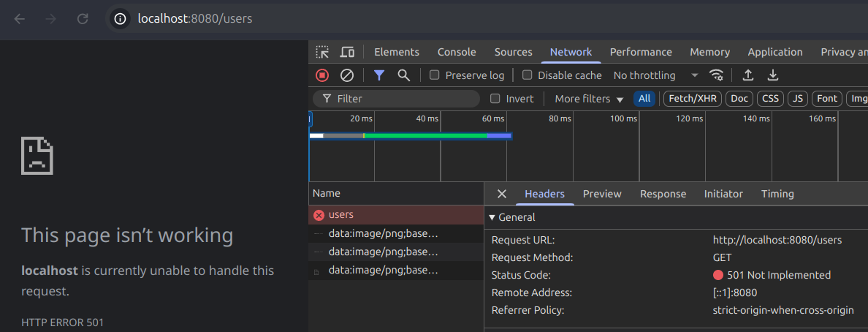Open the No throttling dropdown
The width and height of the screenshot is (868, 332).
pyautogui.click(x=656, y=75)
